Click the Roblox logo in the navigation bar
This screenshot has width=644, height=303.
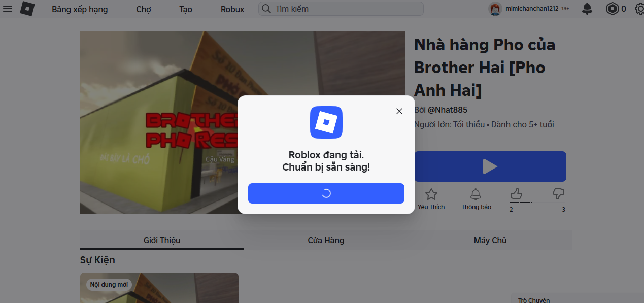click(27, 9)
